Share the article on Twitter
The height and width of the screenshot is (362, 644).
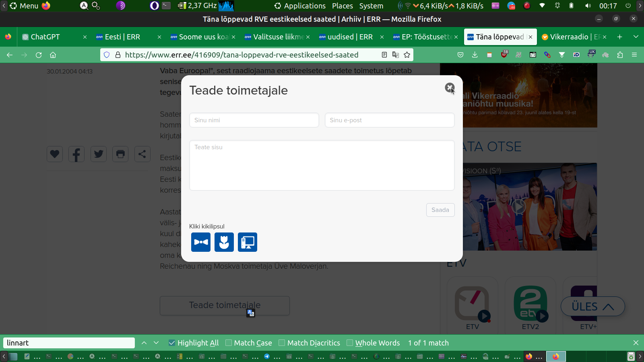(99, 154)
